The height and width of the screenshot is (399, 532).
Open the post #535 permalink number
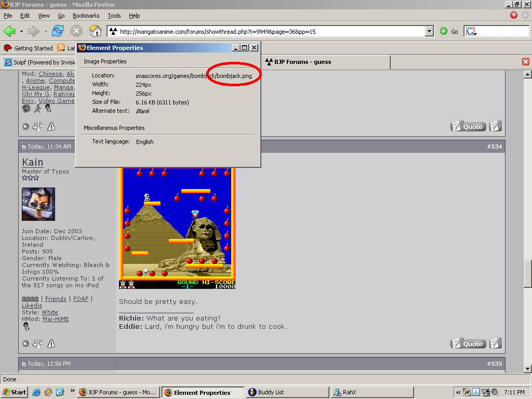(x=495, y=364)
